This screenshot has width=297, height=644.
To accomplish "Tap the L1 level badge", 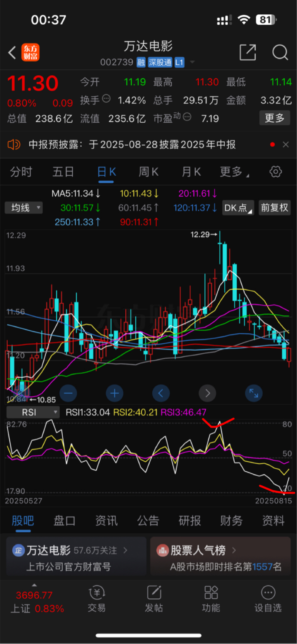I will click(179, 62).
